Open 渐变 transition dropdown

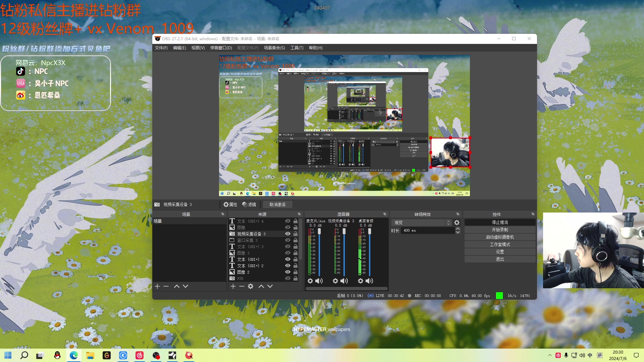tap(422, 223)
